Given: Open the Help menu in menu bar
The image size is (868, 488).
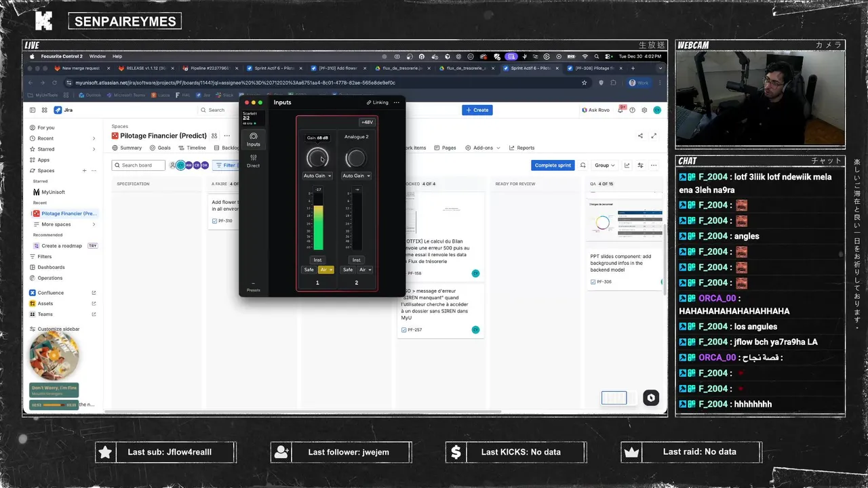Looking at the screenshot, I should coord(117,56).
